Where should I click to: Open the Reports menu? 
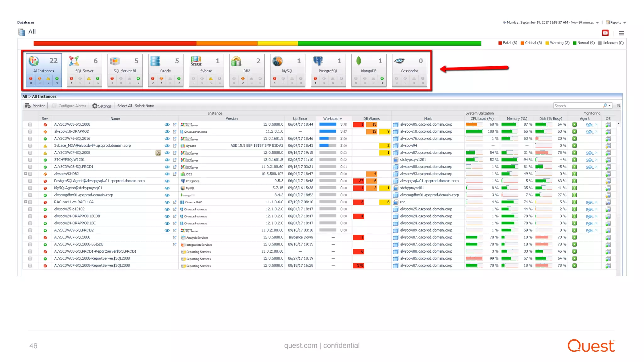[x=616, y=23]
